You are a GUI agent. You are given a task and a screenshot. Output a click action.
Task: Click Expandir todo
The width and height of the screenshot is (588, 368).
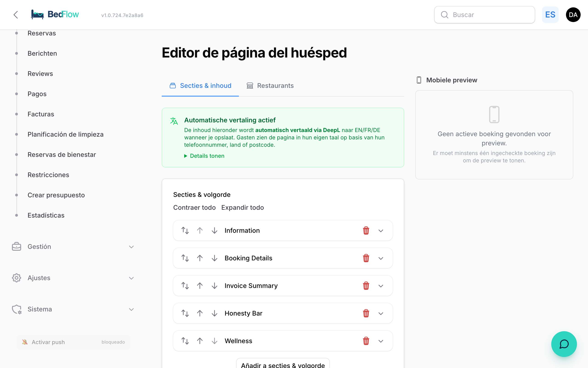pos(243,207)
